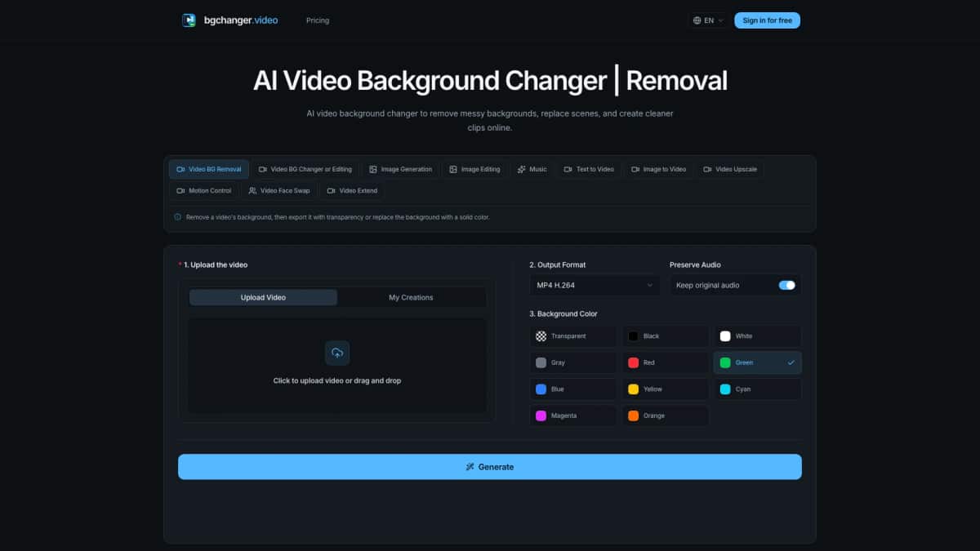Click Sign in for free

coord(767,20)
